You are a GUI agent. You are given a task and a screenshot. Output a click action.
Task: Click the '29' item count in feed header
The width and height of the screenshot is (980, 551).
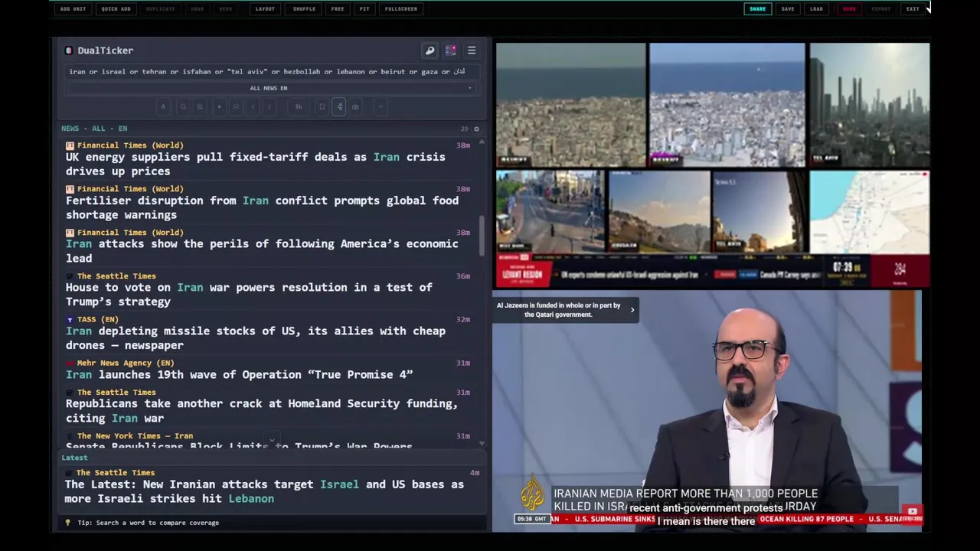click(464, 129)
